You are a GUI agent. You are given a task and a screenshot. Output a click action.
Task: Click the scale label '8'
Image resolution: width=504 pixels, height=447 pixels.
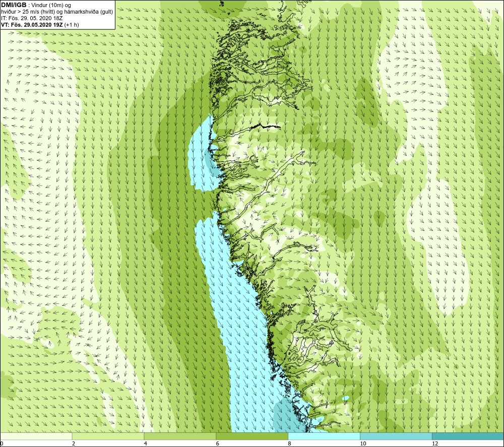click(x=290, y=443)
